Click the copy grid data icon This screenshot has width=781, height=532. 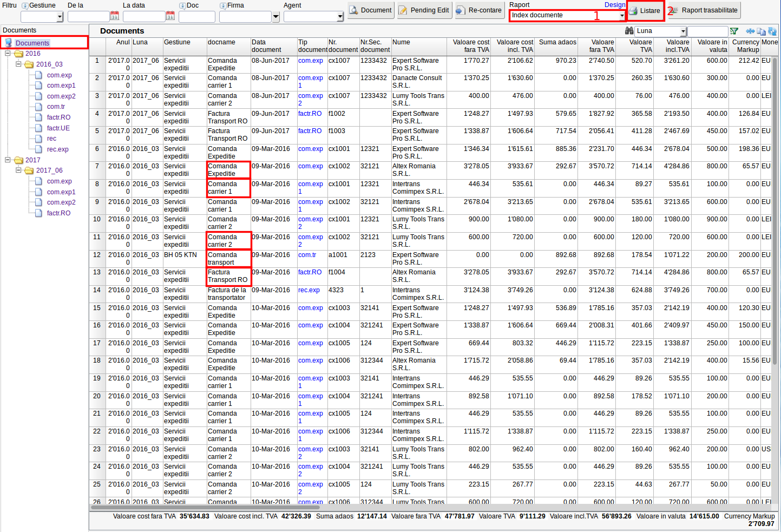coord(761,31)
